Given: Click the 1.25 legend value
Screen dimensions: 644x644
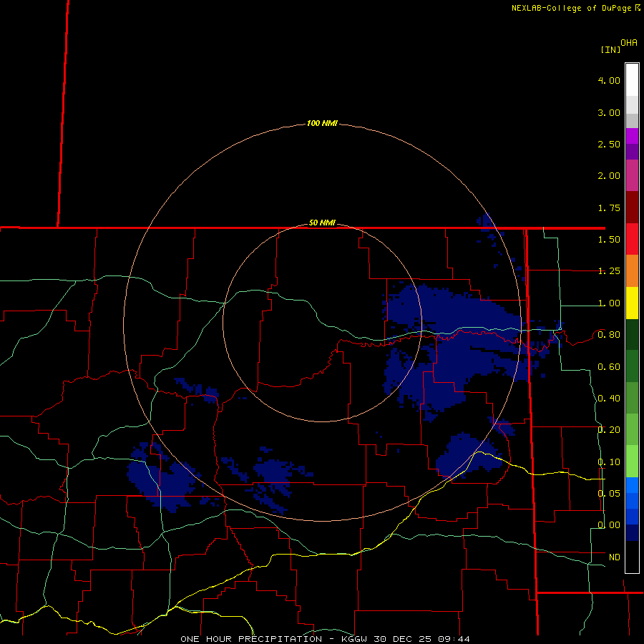Looking at the screenshot, I should tap(609, 271).
